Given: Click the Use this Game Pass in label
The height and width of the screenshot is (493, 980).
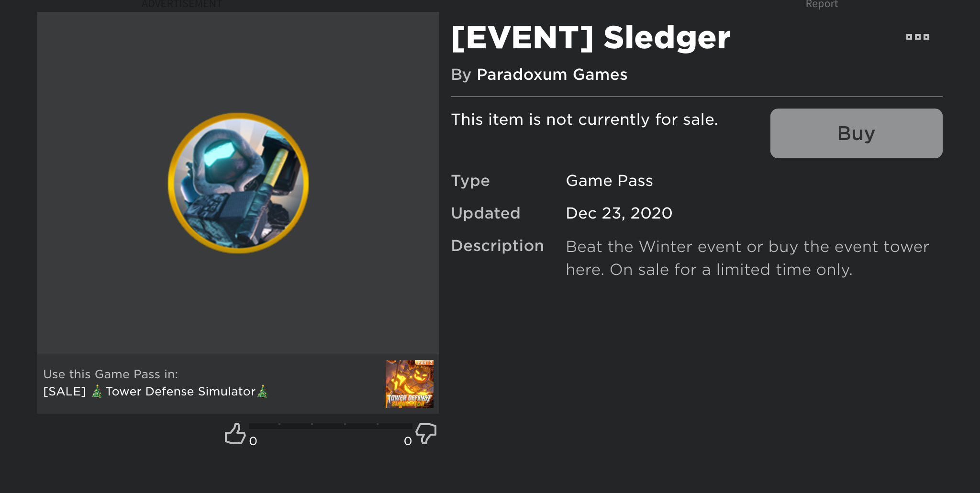Looking at the screenshot, I should pyautogui.click(x=111, y=374).
